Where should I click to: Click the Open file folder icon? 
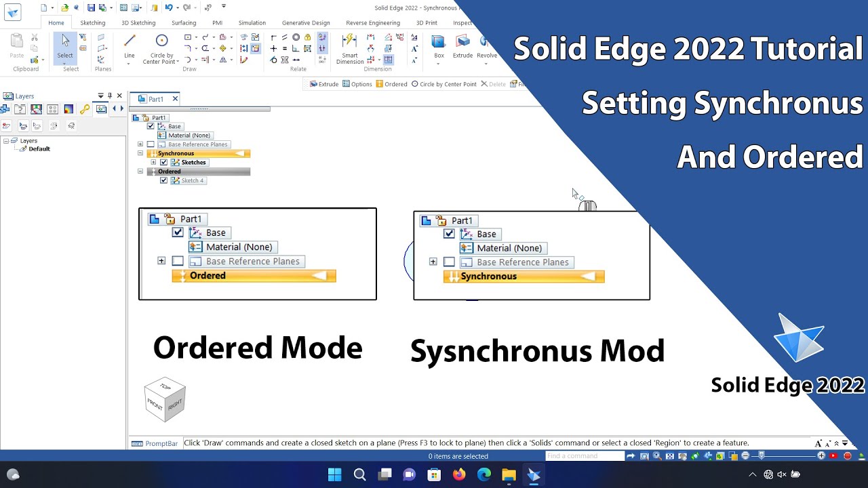64,7
